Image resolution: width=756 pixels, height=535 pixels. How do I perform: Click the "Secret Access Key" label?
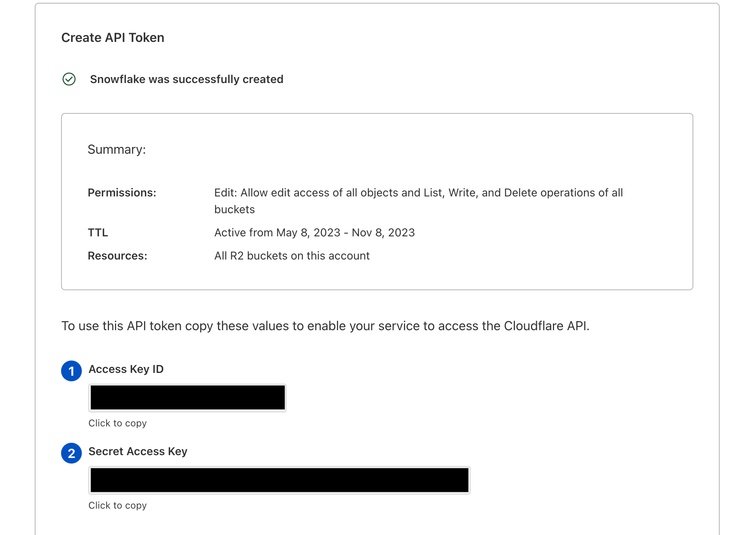[x=138, y=452]
